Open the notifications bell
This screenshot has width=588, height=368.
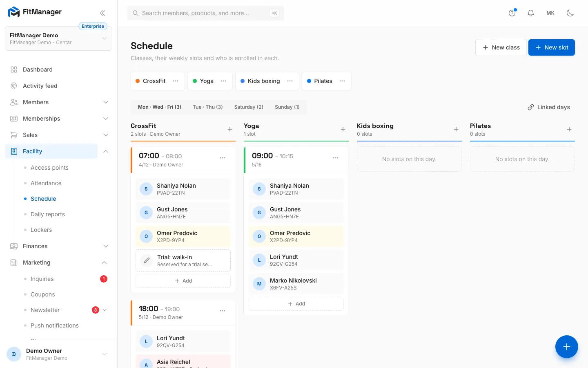531,13
